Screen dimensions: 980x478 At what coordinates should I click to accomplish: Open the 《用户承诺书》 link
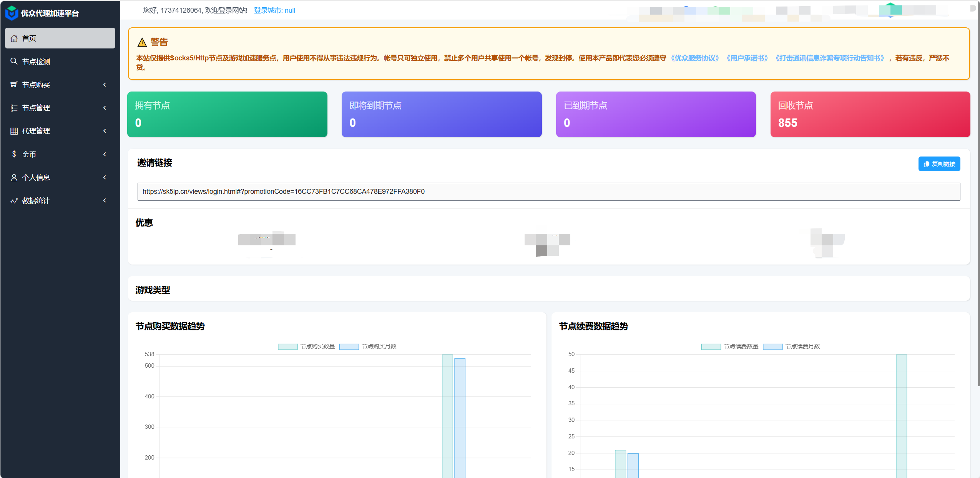747,58
